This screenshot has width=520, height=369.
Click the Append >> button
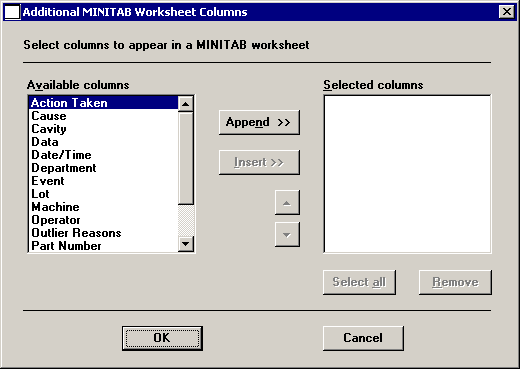tap(259, 122)
